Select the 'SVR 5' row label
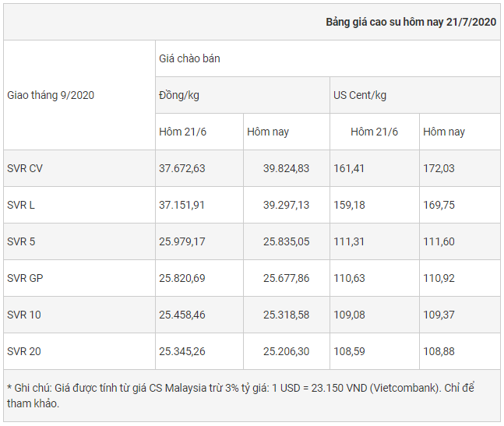 click(21, 241)
